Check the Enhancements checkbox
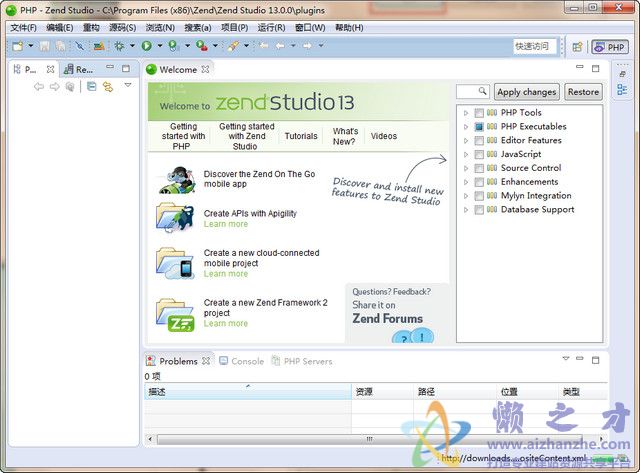The image size is (640, 473). tap(479, 182)
